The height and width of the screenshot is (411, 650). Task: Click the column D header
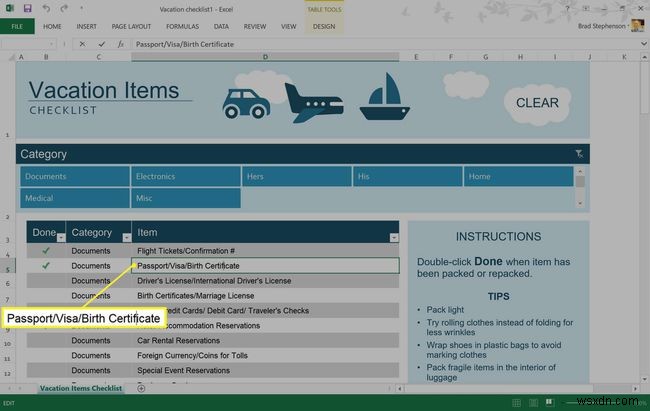coord(265,57)
